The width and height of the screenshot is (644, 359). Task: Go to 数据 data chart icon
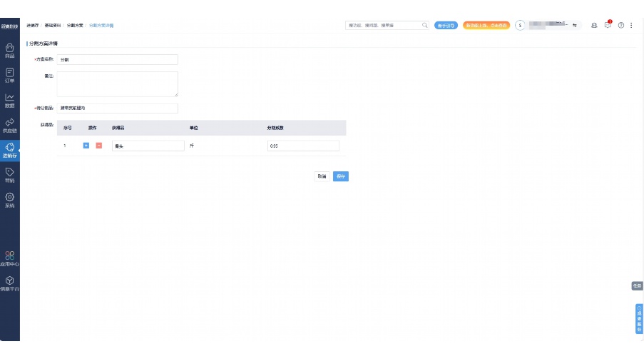pyautogui.click(x=10, y=99)
